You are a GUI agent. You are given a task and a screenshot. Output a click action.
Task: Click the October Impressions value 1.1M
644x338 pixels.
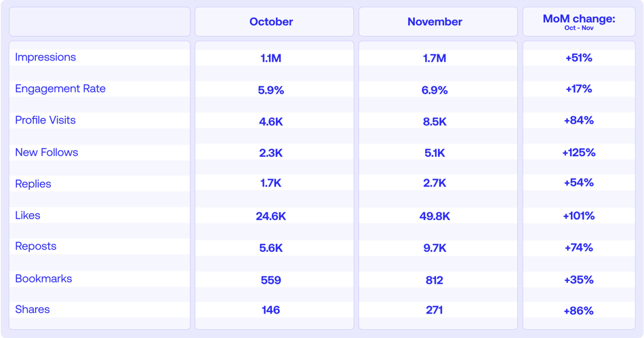click(271, 58)
